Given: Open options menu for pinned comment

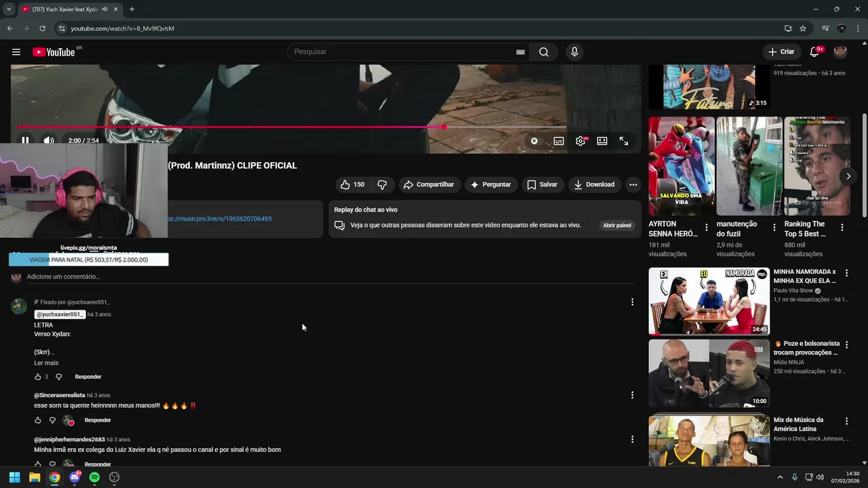Looking at the screenshot, I should [x=632, y=302].
